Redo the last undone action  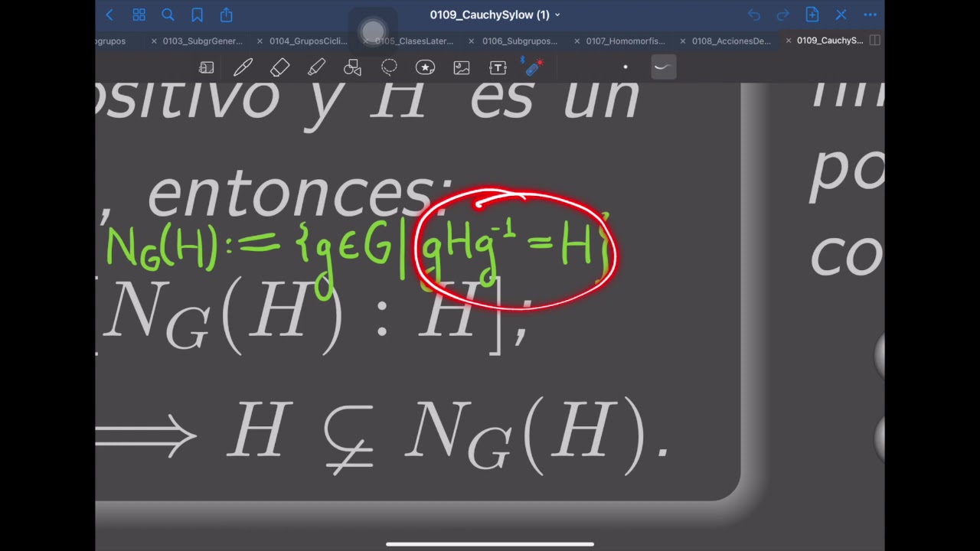tap(783, 15)
